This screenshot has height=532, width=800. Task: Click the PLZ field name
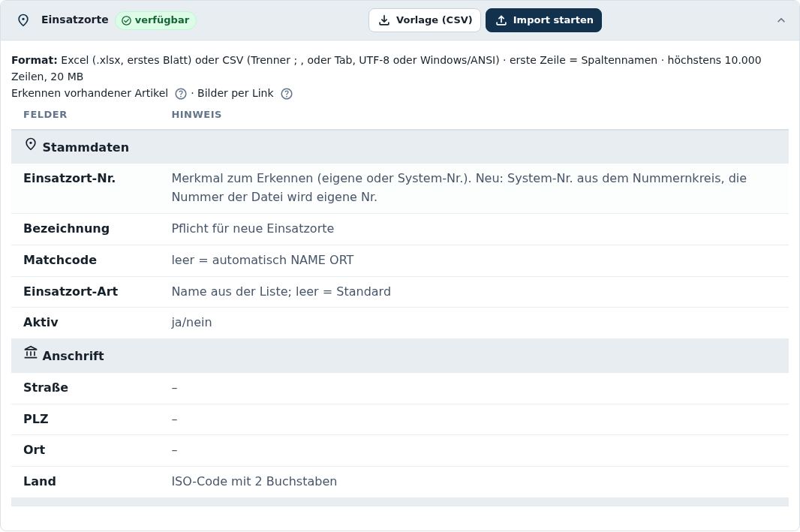point(36,419)
